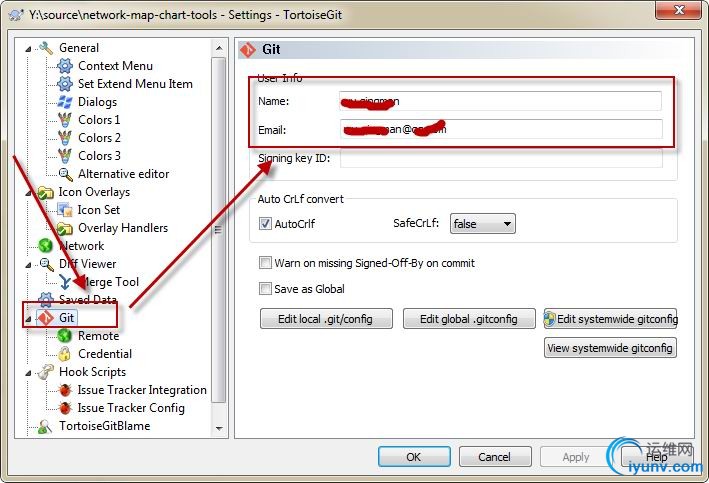Click the Remote globe icon
This screenshot has height=483, width=709.
point(65,336)
